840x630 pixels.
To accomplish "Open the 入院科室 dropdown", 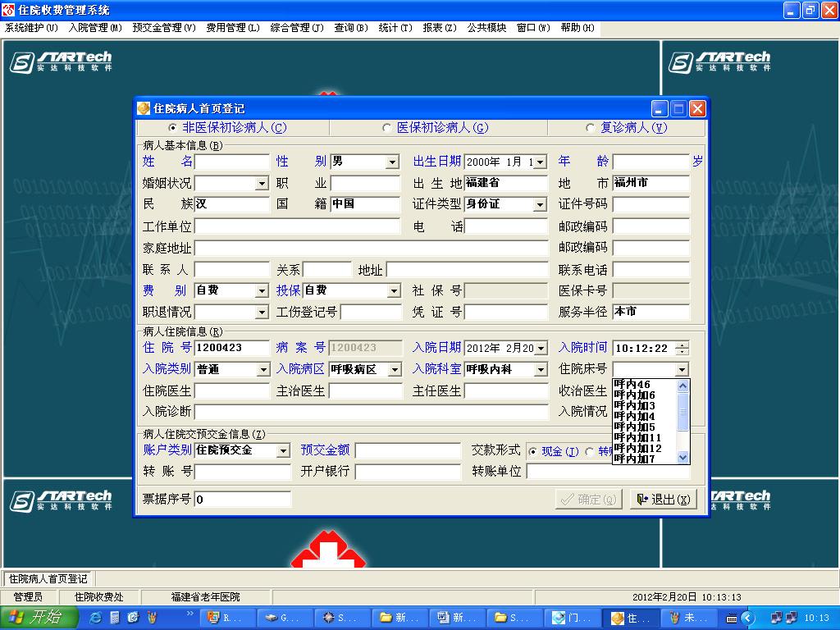I will point(541,370).
